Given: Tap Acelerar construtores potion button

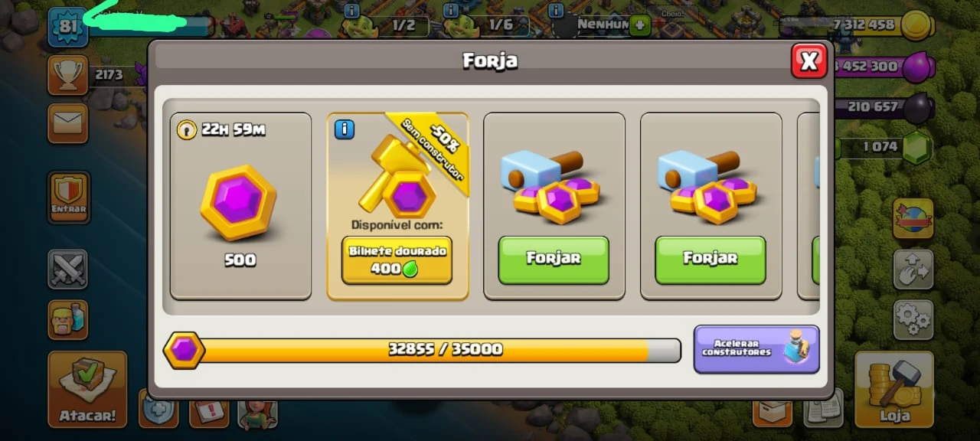Looking at the screenshot, I should 756,349.
